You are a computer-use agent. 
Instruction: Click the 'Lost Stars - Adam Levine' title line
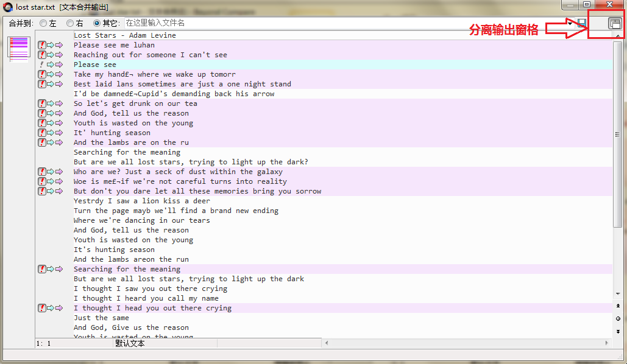point(125,35)
